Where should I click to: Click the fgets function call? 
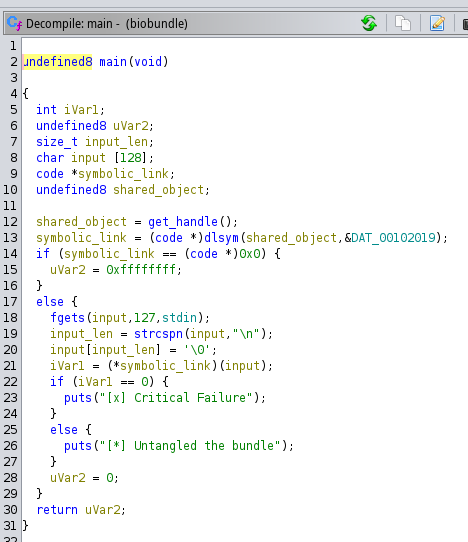[x=67, y=318]
